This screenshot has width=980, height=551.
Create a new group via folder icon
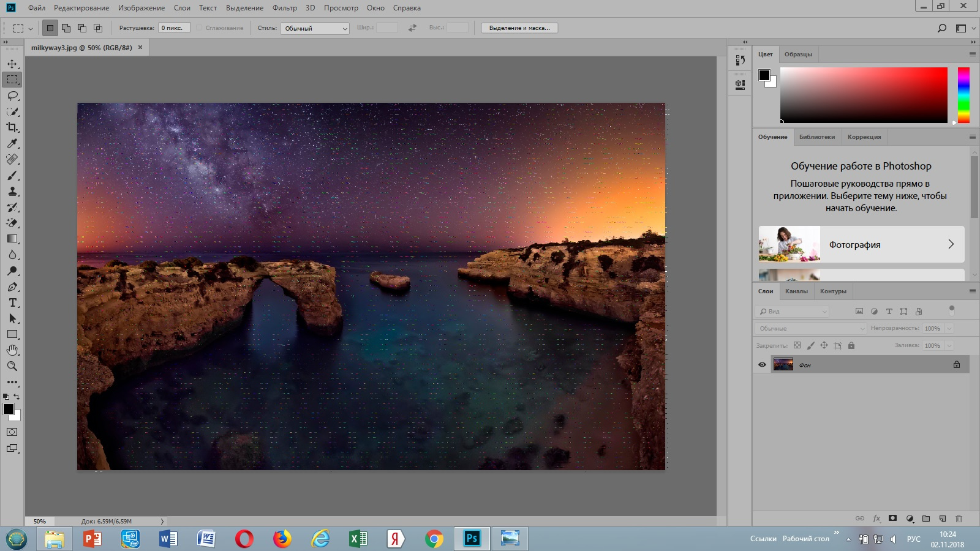(926, 519)
